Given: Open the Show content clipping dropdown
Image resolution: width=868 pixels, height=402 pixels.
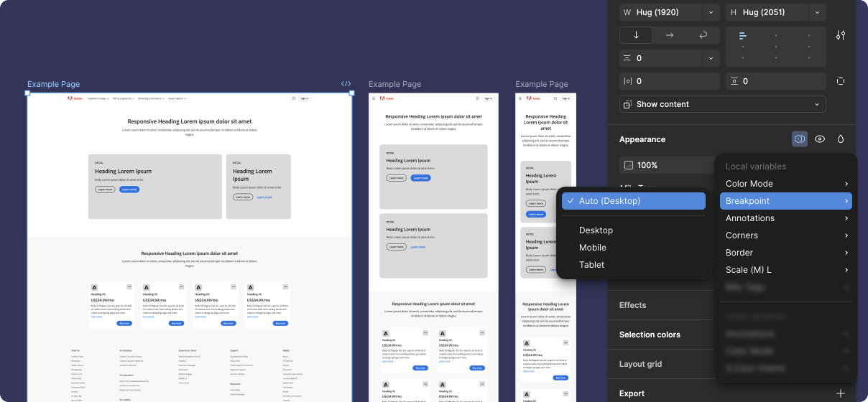Looking at the screenshot, I should (x=722, y=104).
